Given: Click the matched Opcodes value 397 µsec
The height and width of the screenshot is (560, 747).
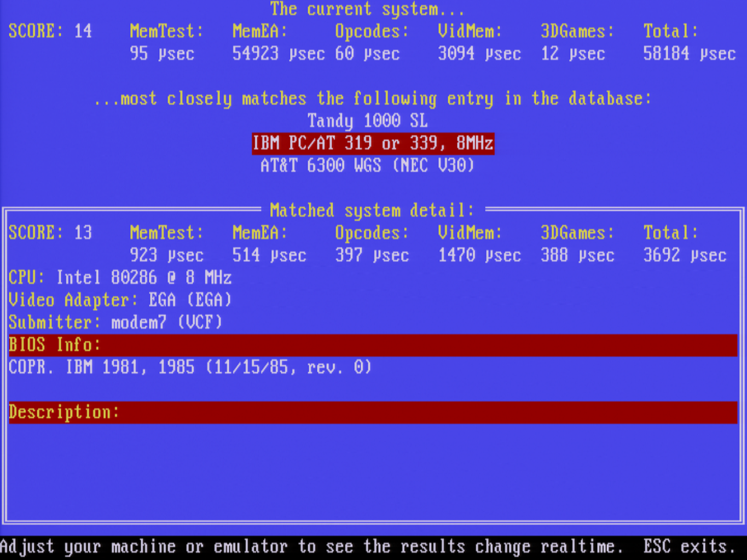Looking at the screenshot, I should (372, 255).
